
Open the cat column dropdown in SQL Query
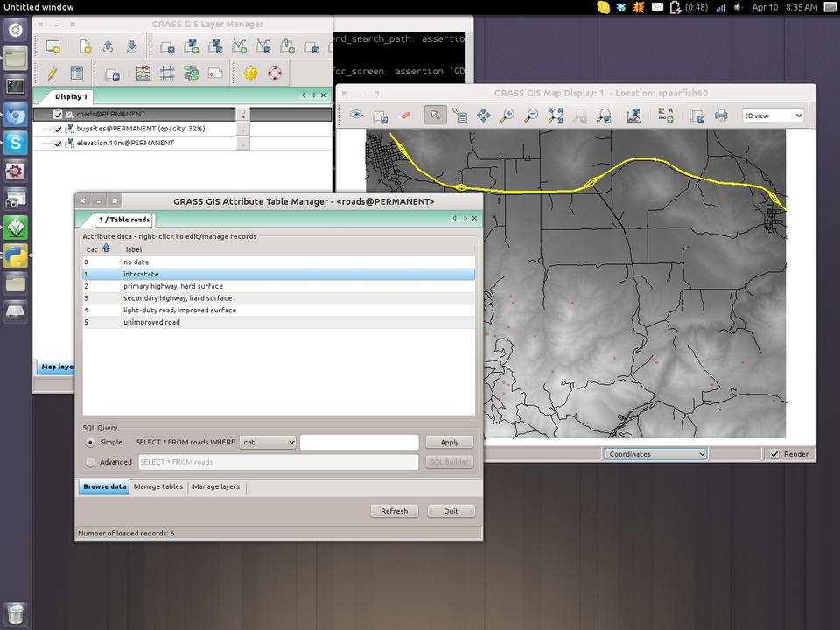click(269, 443)
